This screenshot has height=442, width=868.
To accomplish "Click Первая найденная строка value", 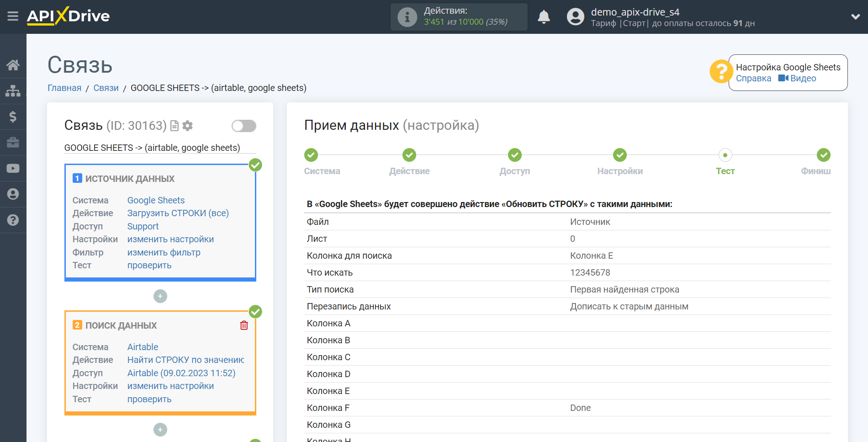I will [625, 289].
